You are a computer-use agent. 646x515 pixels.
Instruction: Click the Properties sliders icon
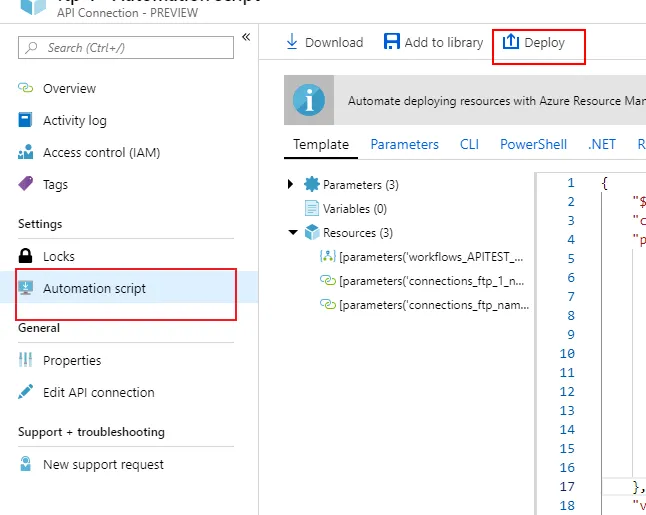tap(25, 360)
